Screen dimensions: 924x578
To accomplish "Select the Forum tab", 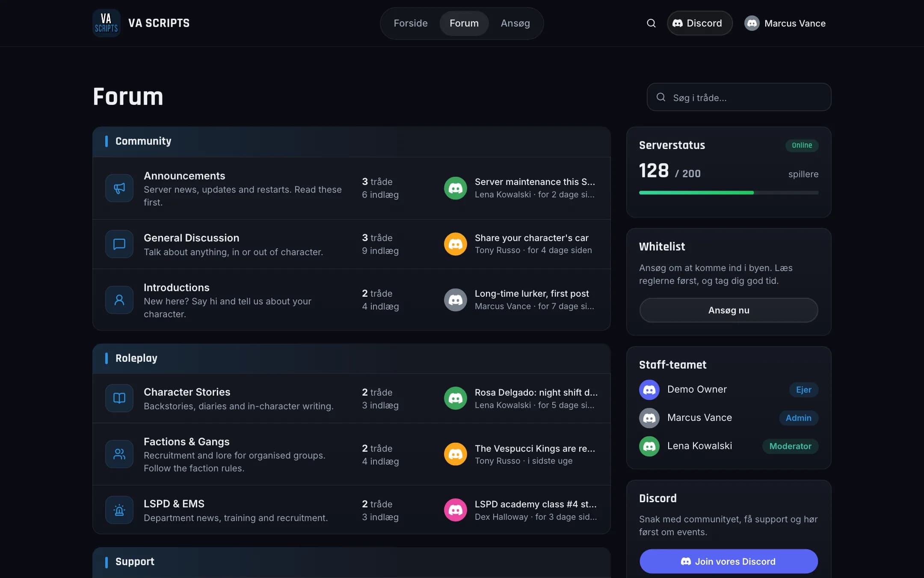I will [464, 23].
